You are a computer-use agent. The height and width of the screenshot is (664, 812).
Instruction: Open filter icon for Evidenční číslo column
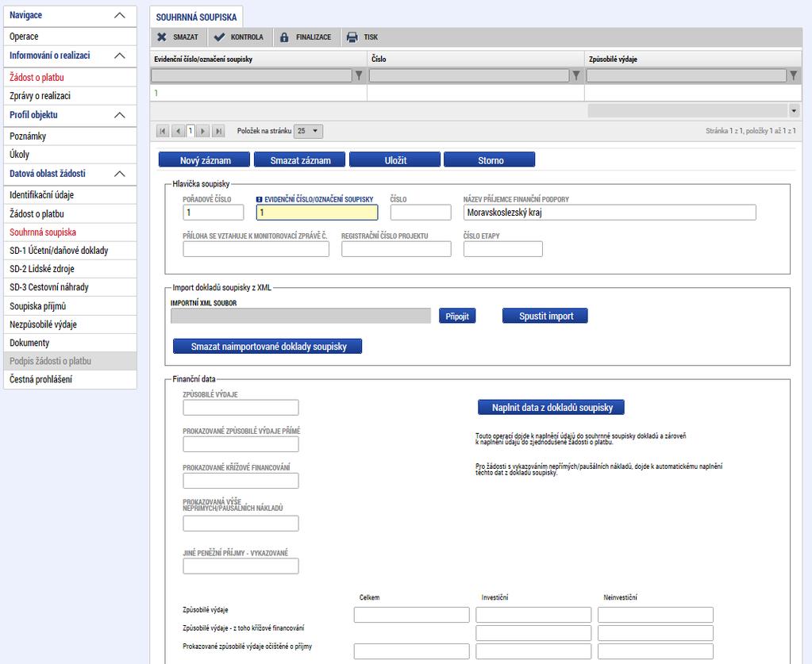(x=358, y=75)
